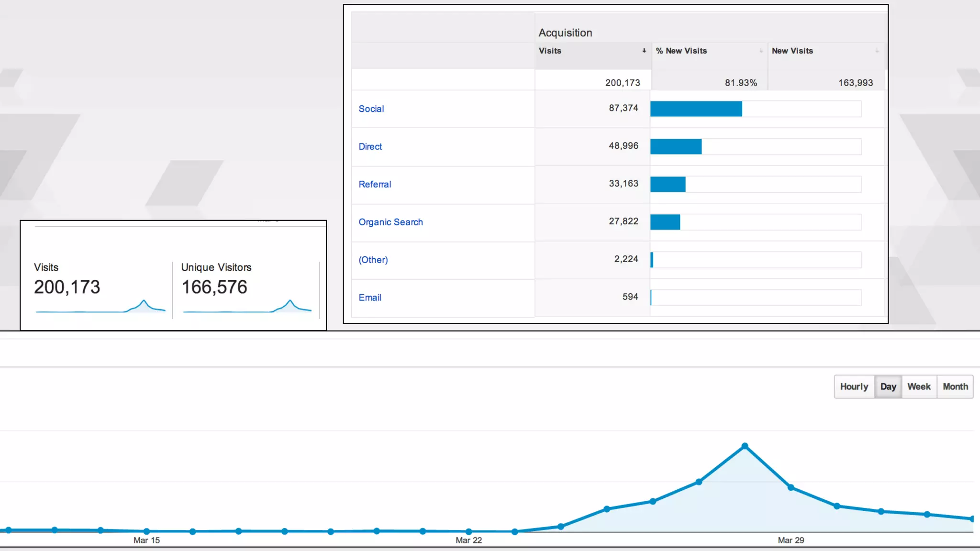Image resolution: width=980 pixels, height=551 pixels.
Task: Click the Visits sparkline chart
Action: tap(100, 307)
